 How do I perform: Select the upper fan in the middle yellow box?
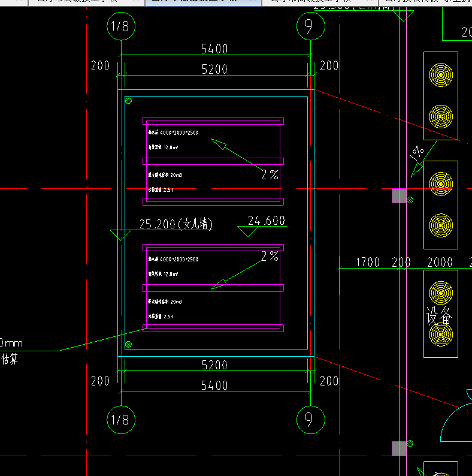pos(441,184)
